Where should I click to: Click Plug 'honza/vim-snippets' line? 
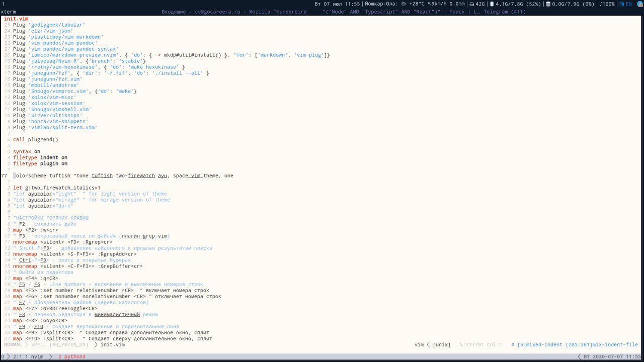tap(51, 121)
